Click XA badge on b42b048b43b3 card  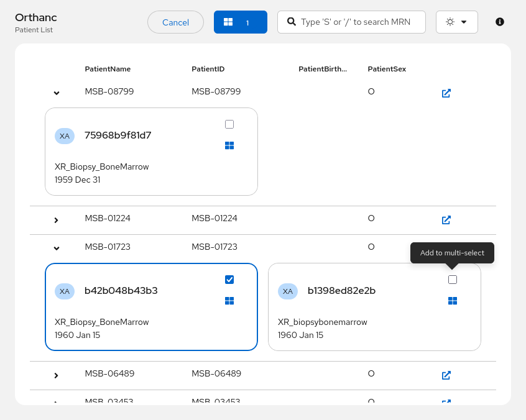tap(65, 291)
